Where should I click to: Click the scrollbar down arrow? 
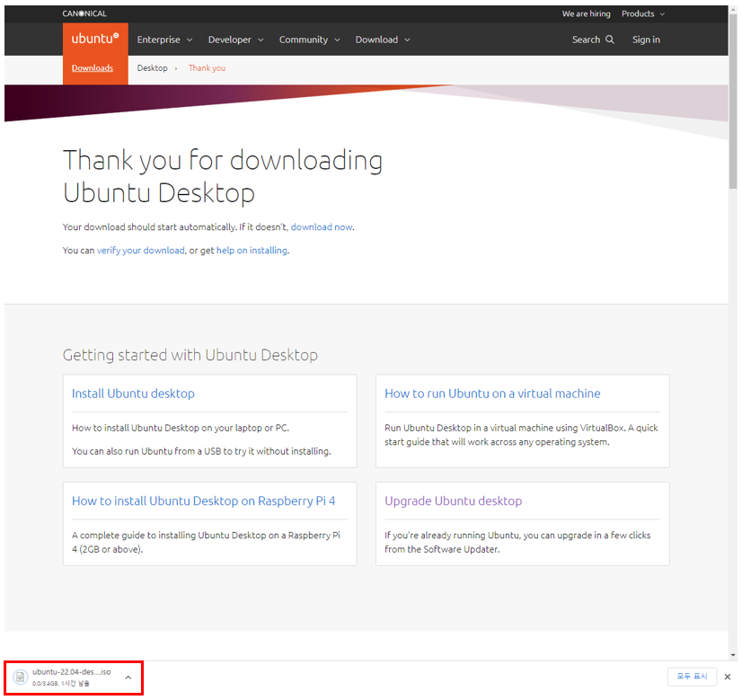[733, 655]
